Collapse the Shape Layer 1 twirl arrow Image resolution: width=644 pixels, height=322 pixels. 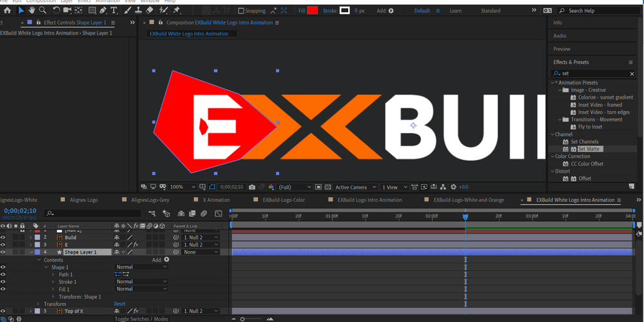pyautogui.click(x=31, y=252)
